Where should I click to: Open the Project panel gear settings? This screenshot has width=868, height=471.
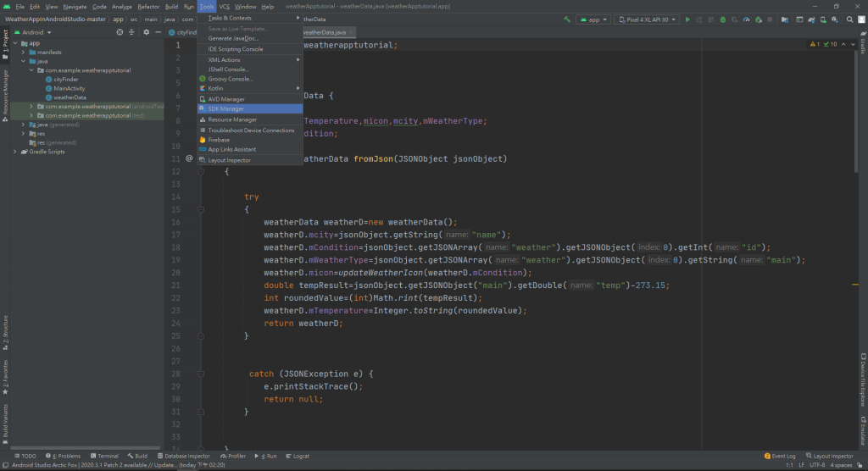pyautogui.click(x=146, y=32)
